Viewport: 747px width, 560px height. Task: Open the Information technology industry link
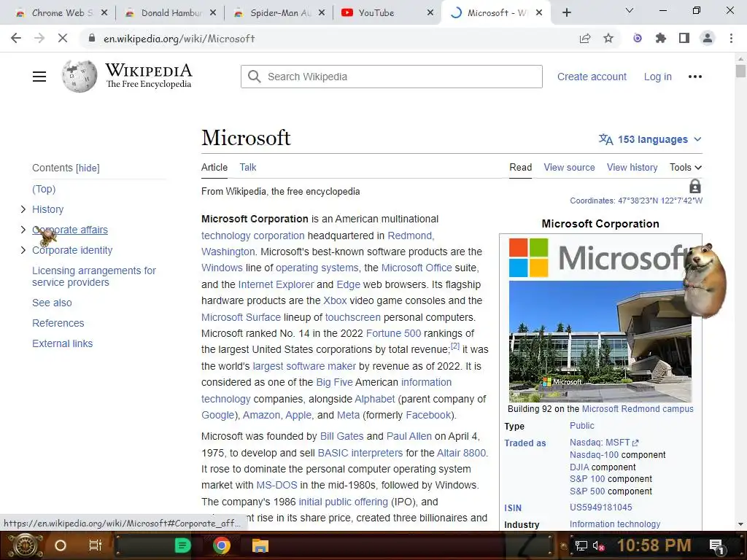tap(614, 524)
